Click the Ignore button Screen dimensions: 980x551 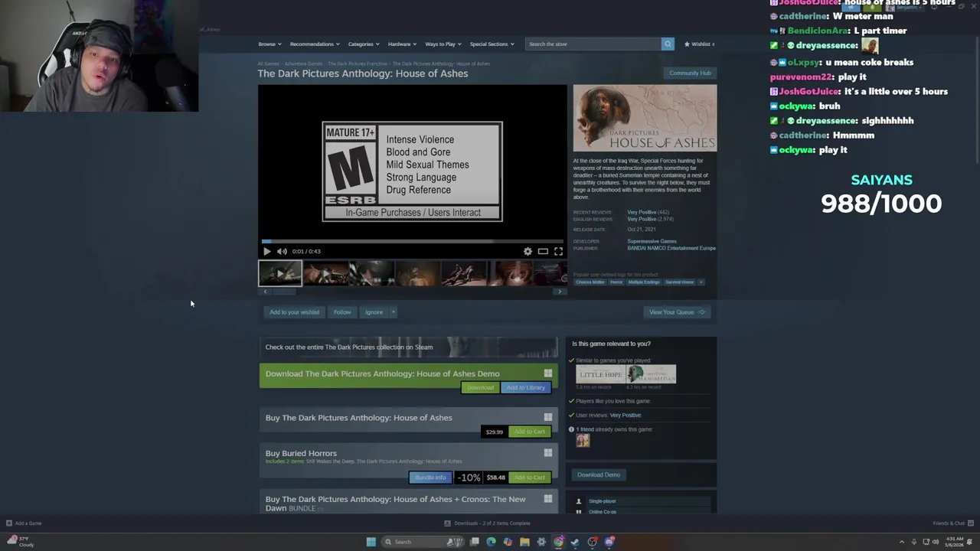click(x=374, y=312)
